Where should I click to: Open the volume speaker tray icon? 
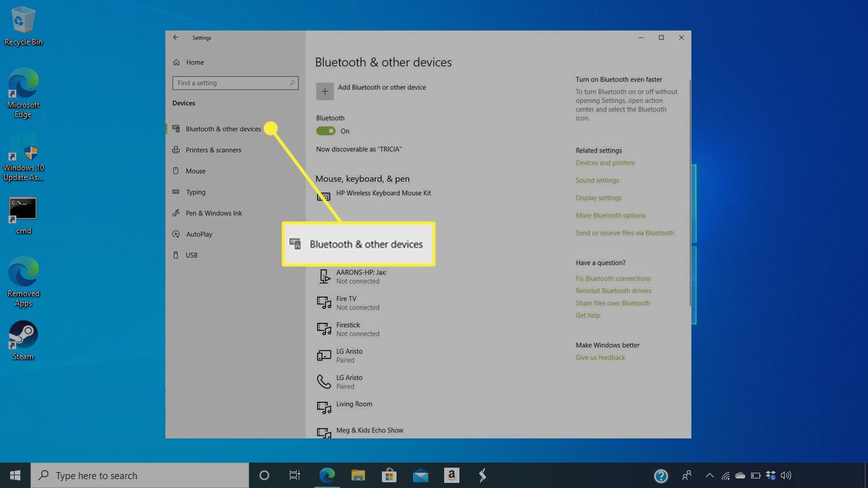786,475
